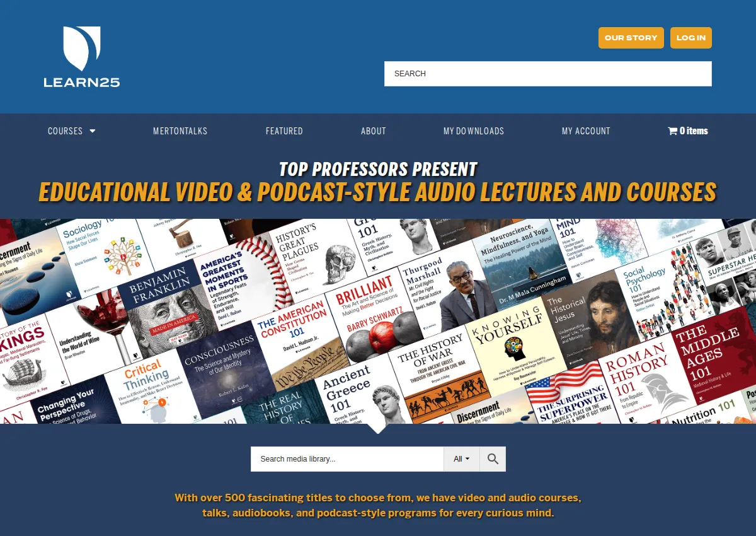Click the Learn25 shield logo
The image size is (756, 536).
pyautogui.click(x=81, y=56)
